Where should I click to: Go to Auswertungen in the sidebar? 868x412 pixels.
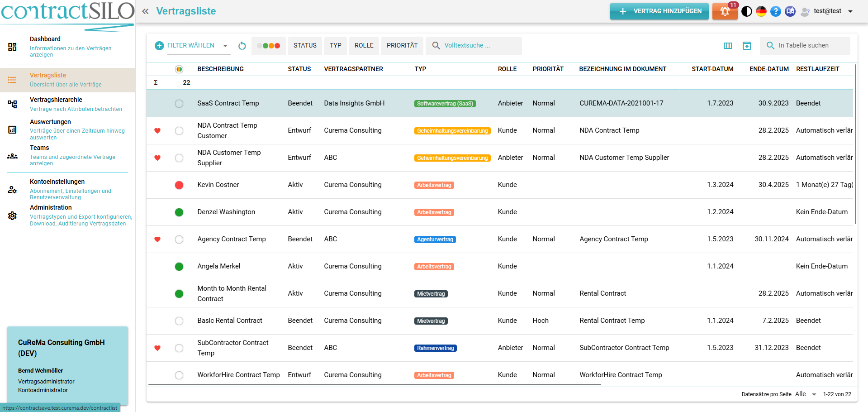coord(50,122)
